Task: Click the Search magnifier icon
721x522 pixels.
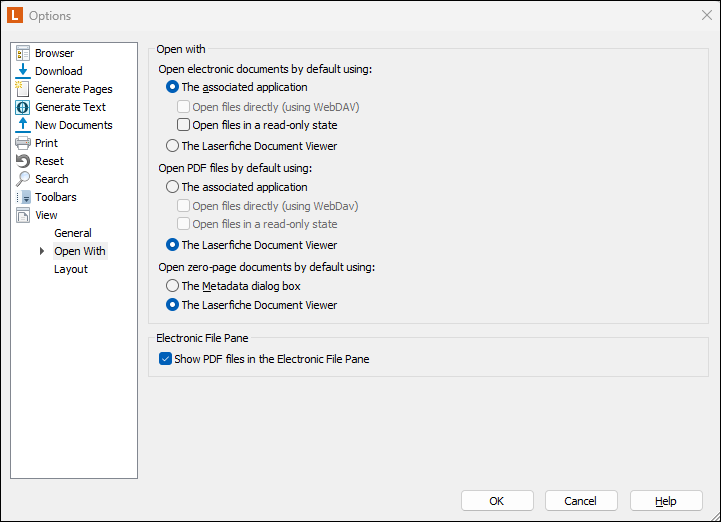Action: pyautogui.click(x=23, y=179)
